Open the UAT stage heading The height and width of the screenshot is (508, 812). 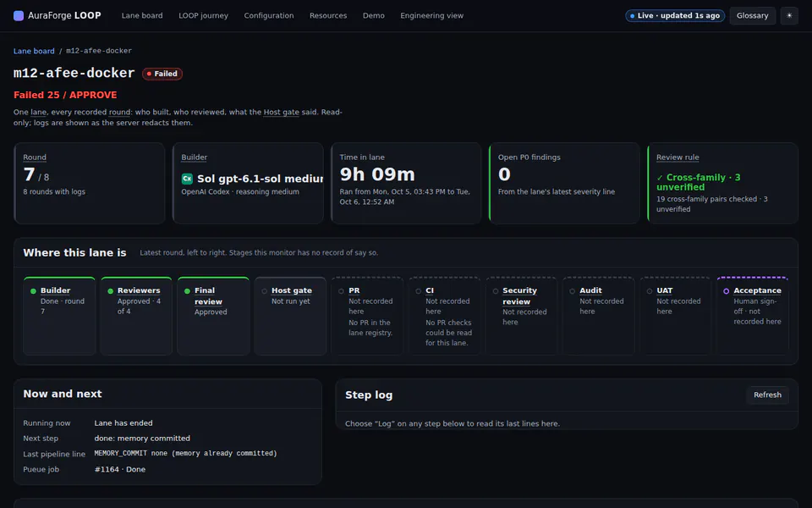coord(665,290)
